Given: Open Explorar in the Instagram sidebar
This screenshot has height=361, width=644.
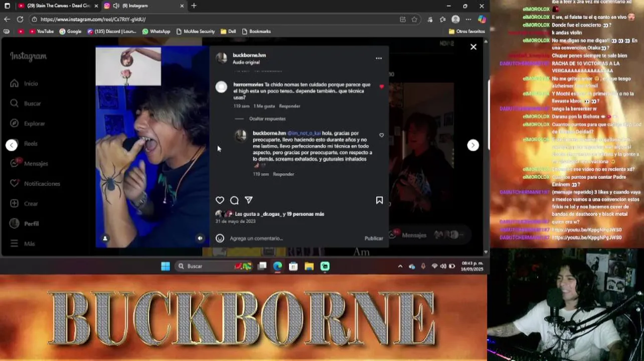Looking at the screenshot, I should pyautogui.click(x=28, y=123).
